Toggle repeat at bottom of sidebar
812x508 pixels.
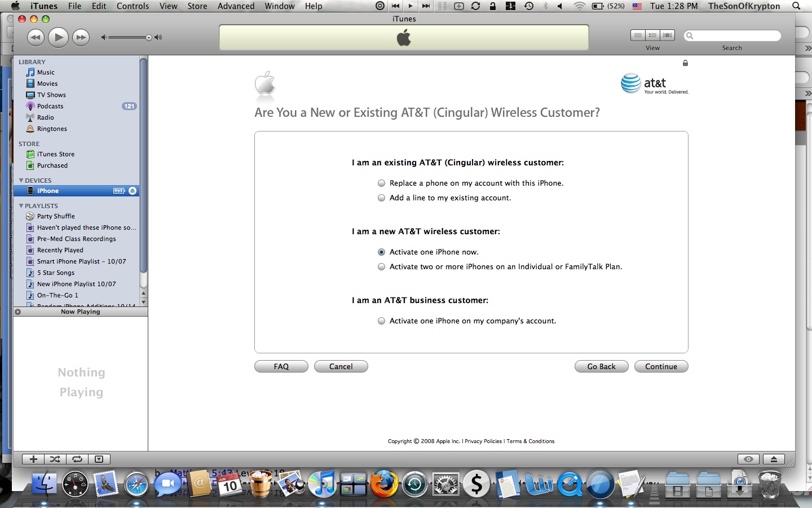coord(77,459)
